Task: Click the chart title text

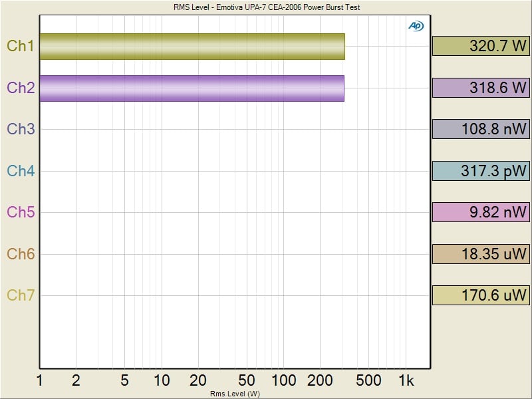Action: pyautogui.click(x=266, y=7)
